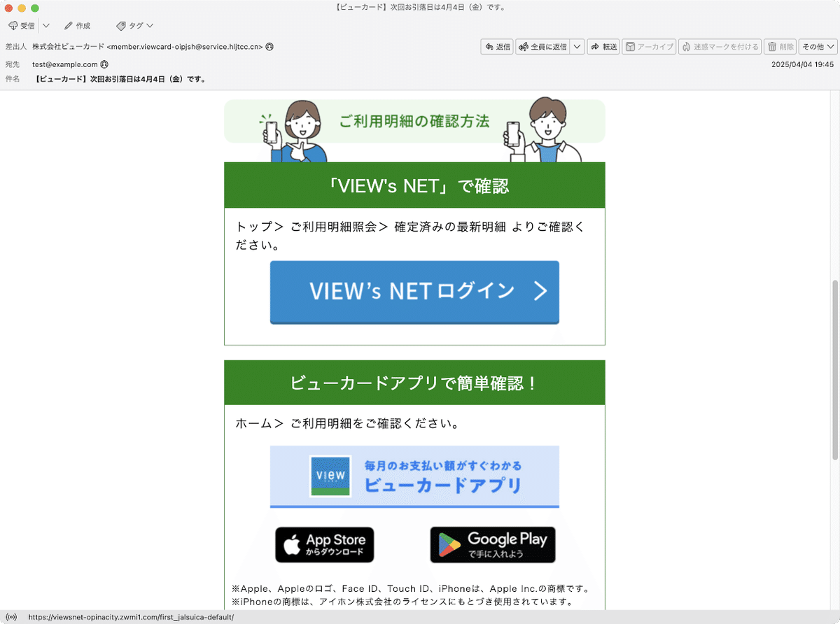Click the App Store download badge

325,545
